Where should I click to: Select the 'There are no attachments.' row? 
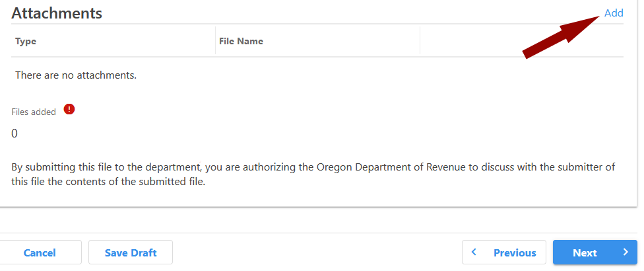pyautogui.click(x=76, y=75)
